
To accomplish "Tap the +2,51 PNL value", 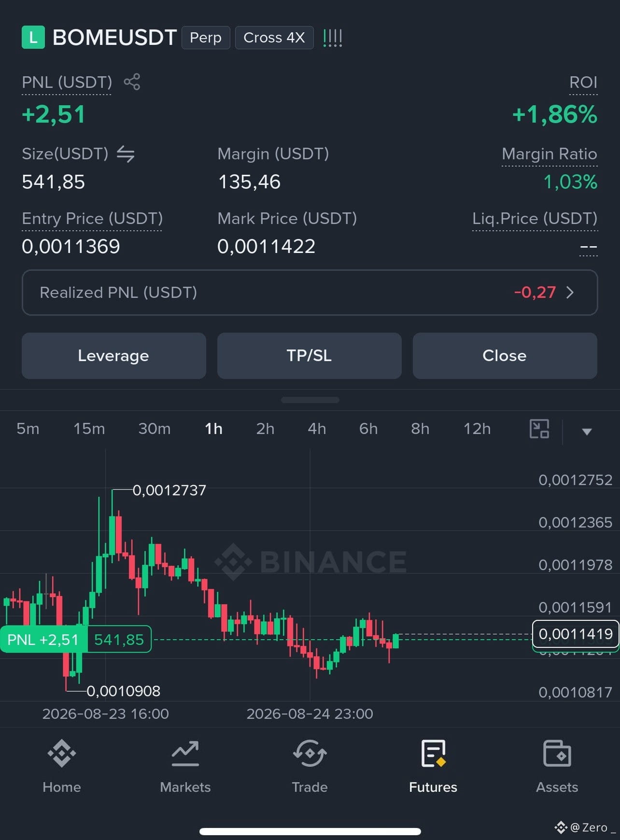I will [x=54, y=114].
